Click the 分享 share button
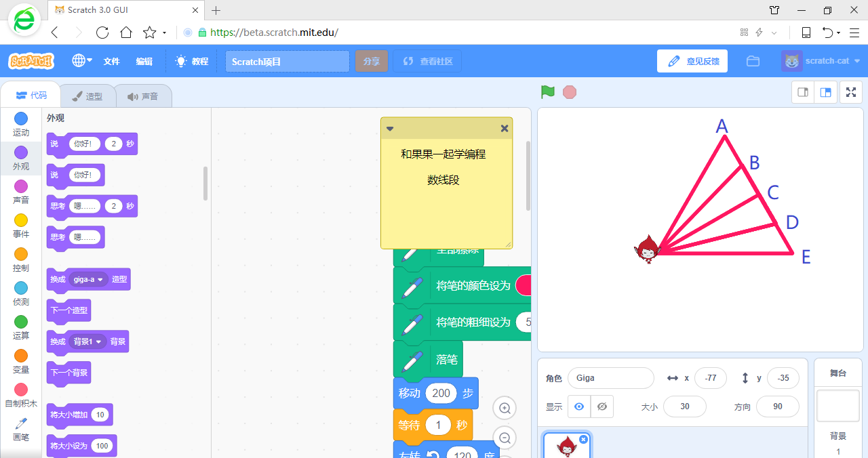 (372, 62)
